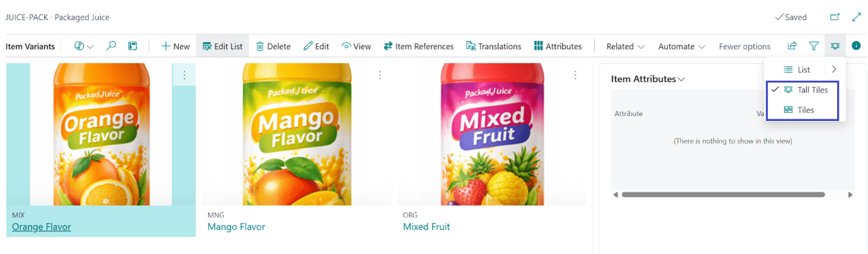868x254 pixels.
Task: Click the expand page arrows icon
Action: [x=856, y=17]
